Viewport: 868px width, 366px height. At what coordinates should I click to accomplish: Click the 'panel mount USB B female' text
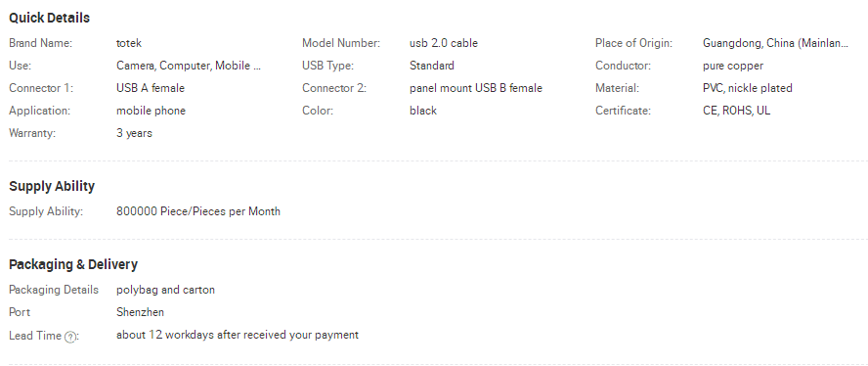[476, 88]
